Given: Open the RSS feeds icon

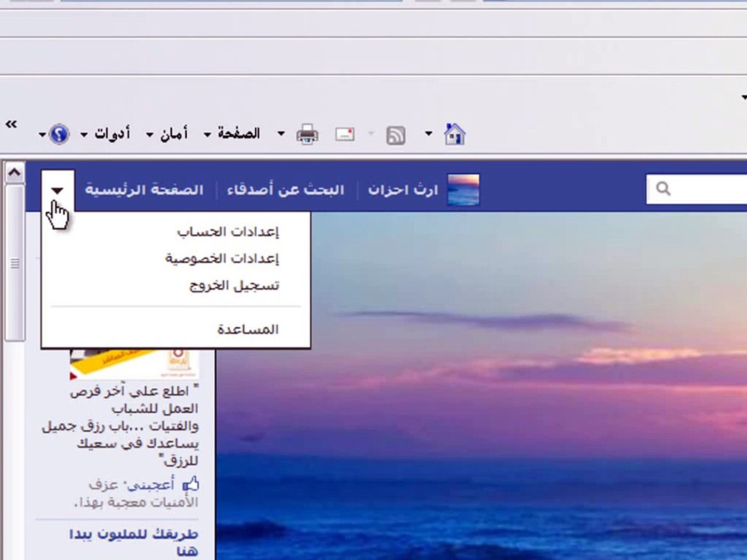Looking at the screenshot, I should click(x=395, y=135).
